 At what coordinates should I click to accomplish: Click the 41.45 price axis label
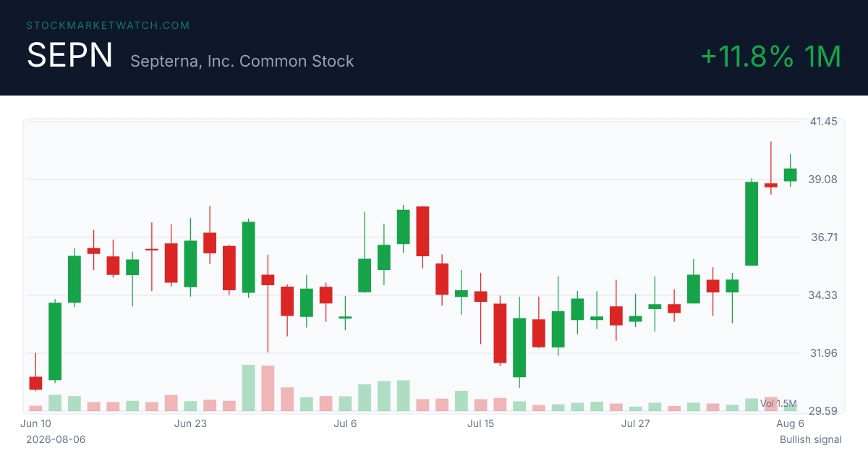[823, 122]
